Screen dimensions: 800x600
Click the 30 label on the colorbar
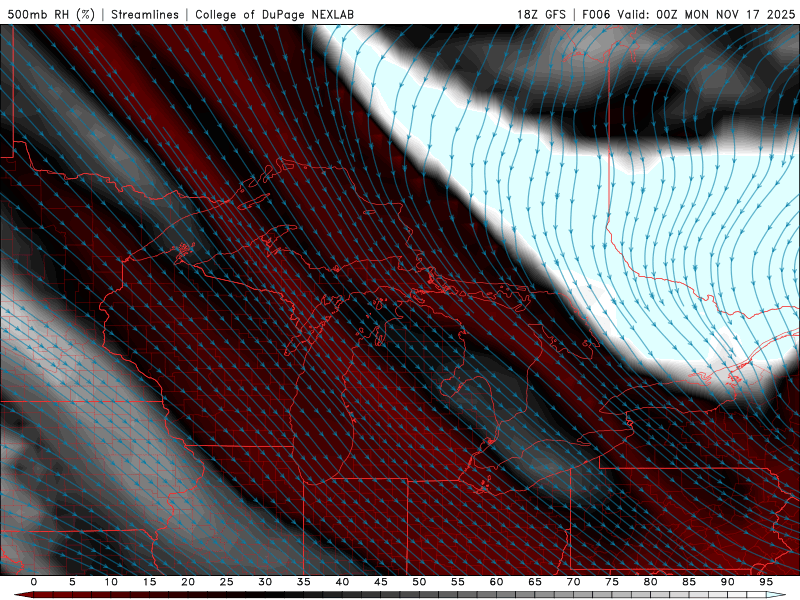click(265, 582)
